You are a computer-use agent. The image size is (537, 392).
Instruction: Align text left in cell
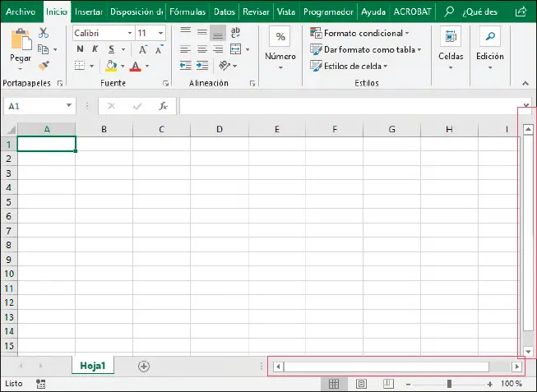[x=185, y=49]
